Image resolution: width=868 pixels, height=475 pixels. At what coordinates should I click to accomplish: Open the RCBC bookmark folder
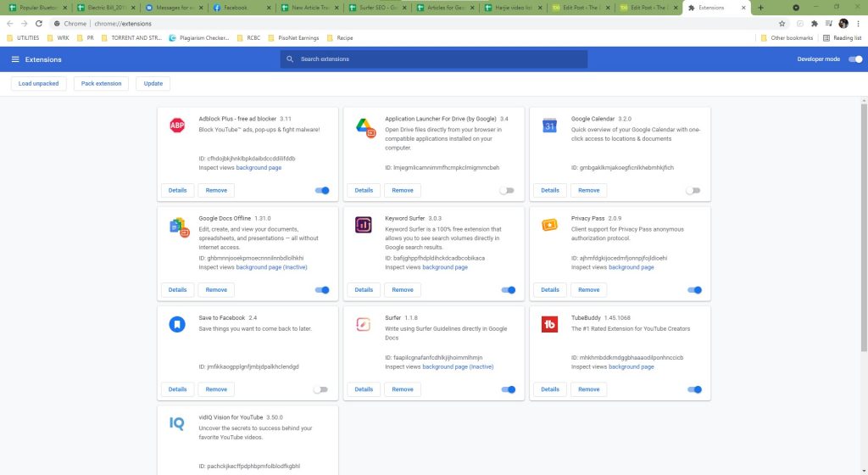[248, 38]
